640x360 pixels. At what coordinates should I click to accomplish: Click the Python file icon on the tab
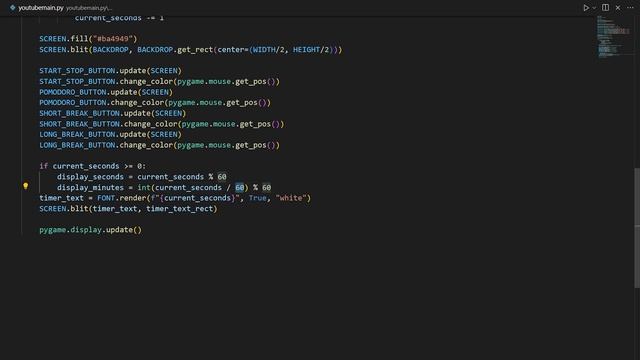[x=12, y=8]
